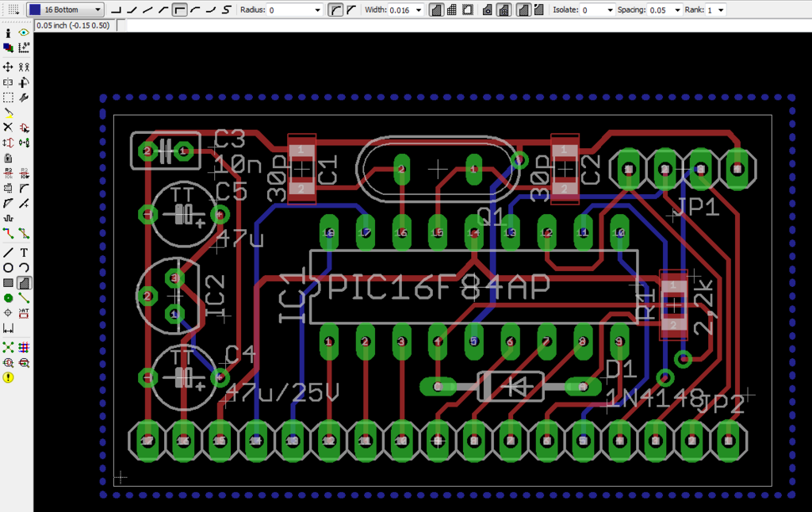Set polygon pour to cutout
This screenshot has width=812, height=512.
(x=468, y=10)
